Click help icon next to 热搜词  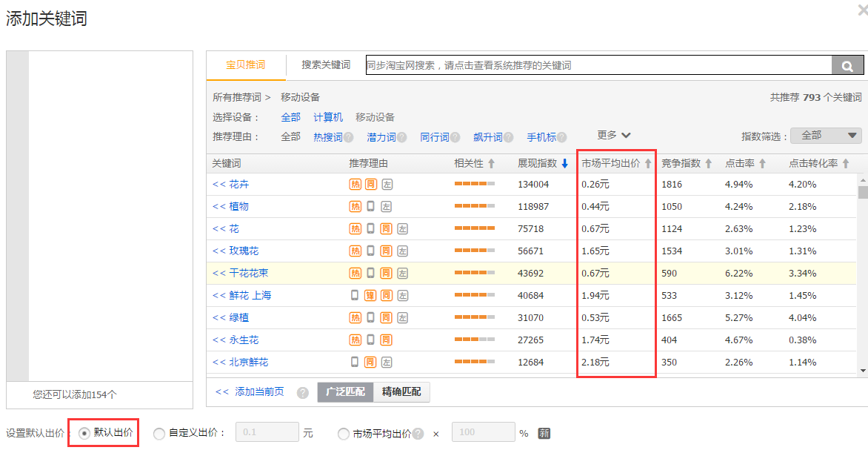[348, 137]
